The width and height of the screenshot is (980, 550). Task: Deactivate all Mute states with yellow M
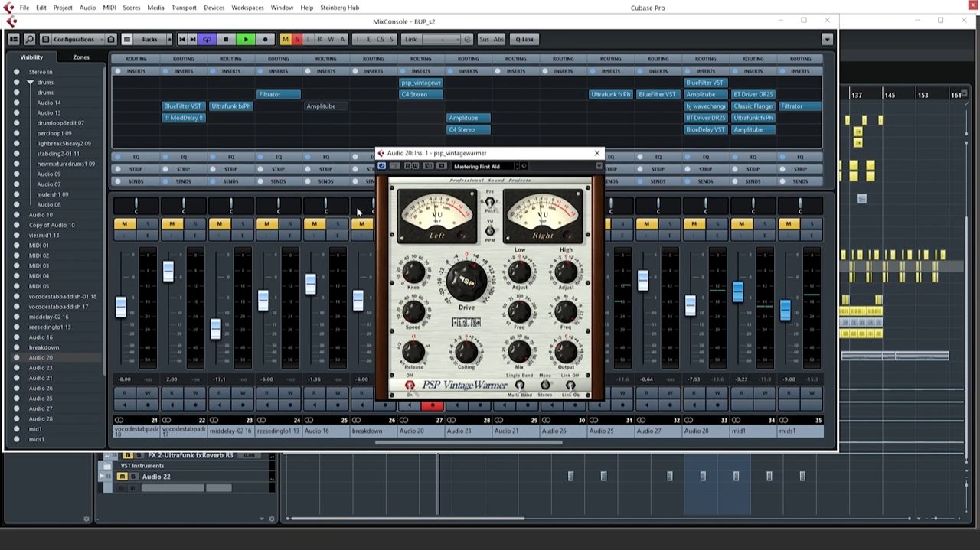tap(286, 39)
